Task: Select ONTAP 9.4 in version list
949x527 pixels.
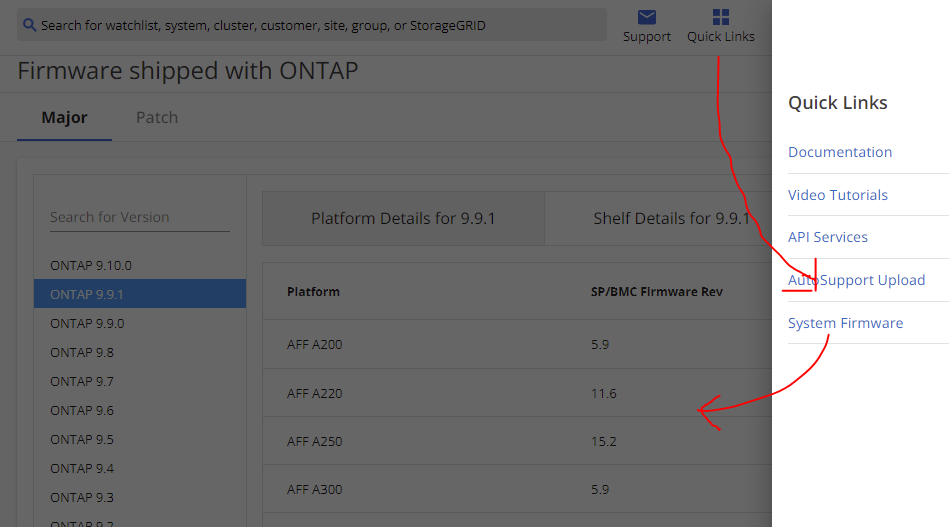Action: tap(82, 469)
